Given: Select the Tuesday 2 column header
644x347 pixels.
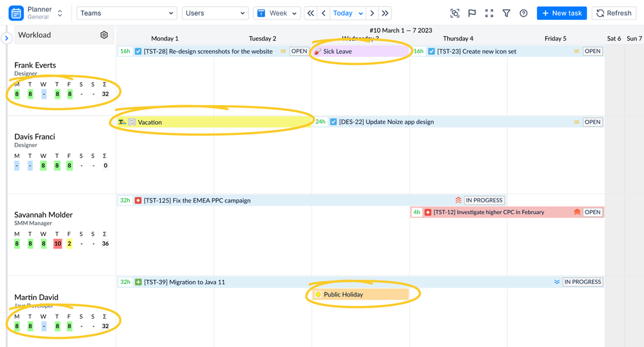Looking at the screenshot, I should pos(263,39).
